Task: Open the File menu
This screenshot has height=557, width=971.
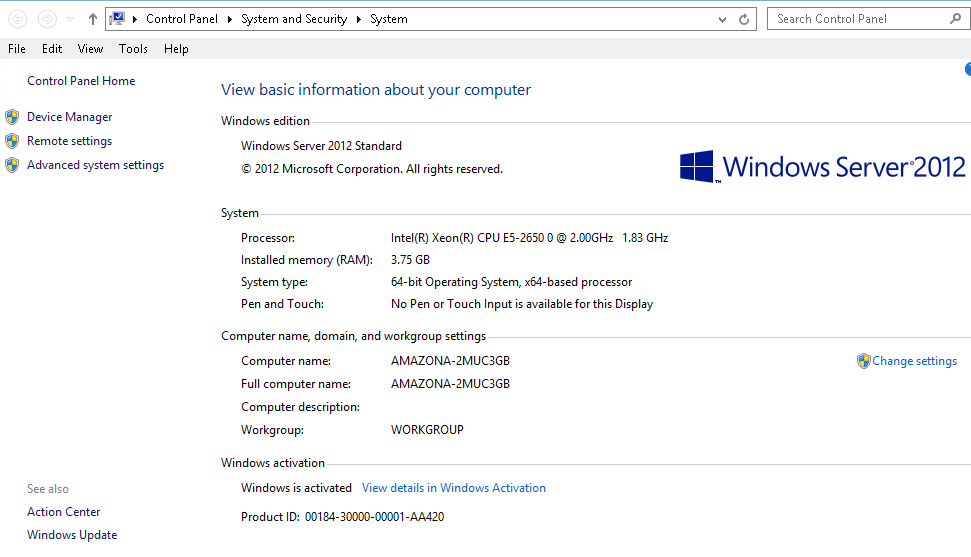Action: 17,49
